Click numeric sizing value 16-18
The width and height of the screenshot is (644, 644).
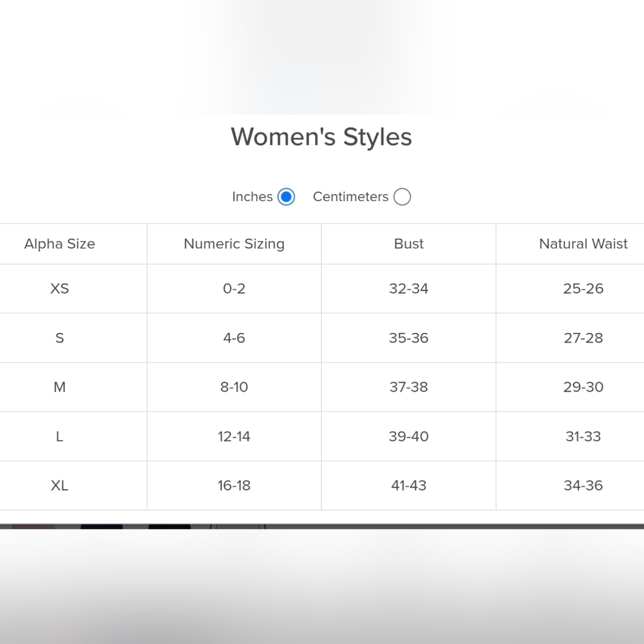234,486
